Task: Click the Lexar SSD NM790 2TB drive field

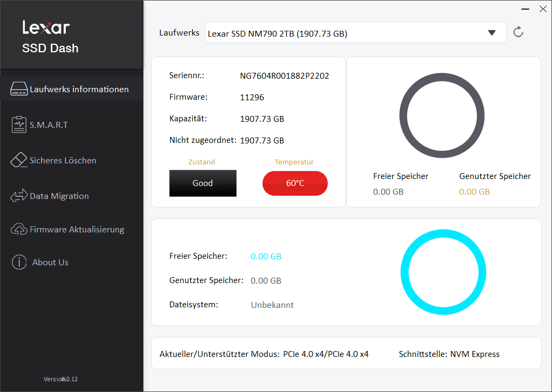Action: (x=356, y=33)
